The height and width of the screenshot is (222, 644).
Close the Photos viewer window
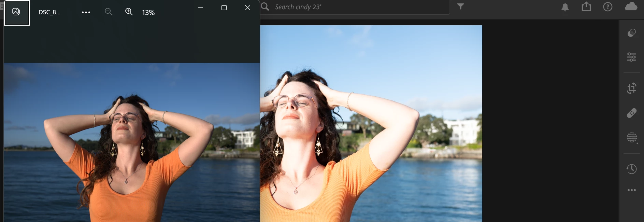(x=247, y=8)
